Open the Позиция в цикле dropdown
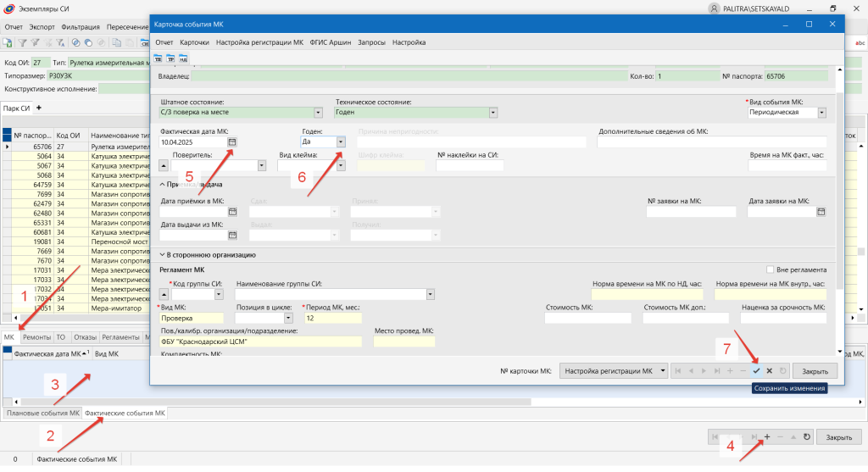 [288, 318]
